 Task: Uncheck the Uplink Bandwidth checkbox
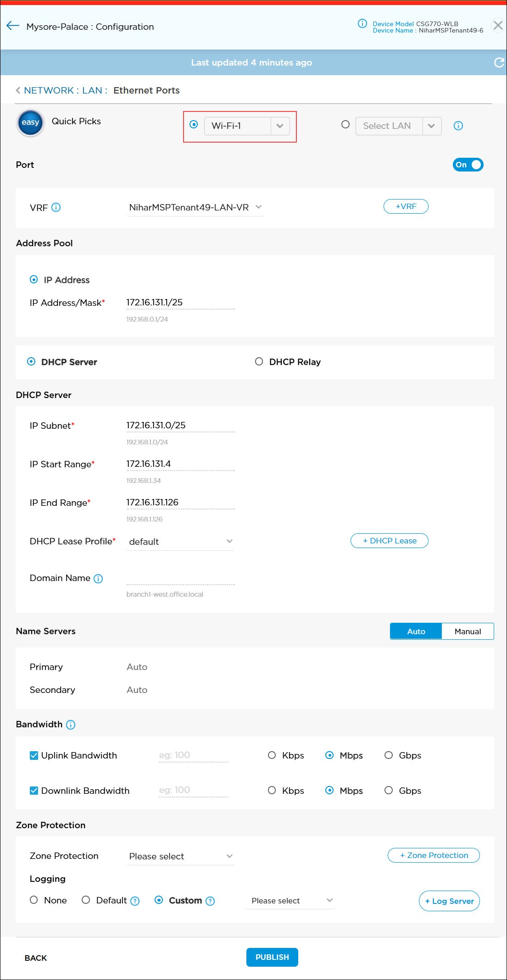[x=34, y=755]
